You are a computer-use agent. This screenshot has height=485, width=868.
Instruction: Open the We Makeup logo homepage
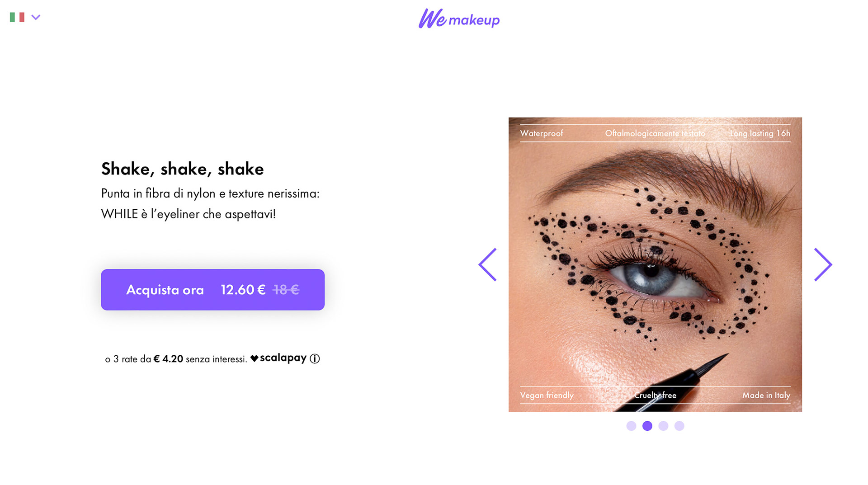click(x=459, y=19)
